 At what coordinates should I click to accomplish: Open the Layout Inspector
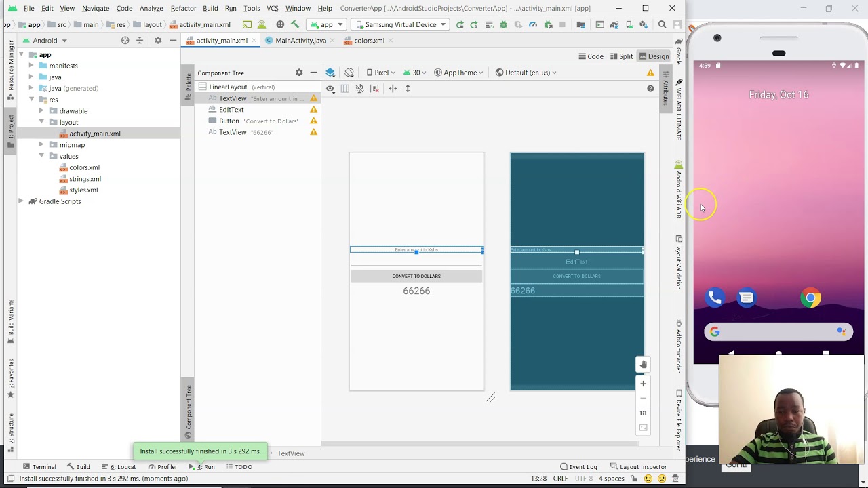pyautogui.click(x=638, y=466)
